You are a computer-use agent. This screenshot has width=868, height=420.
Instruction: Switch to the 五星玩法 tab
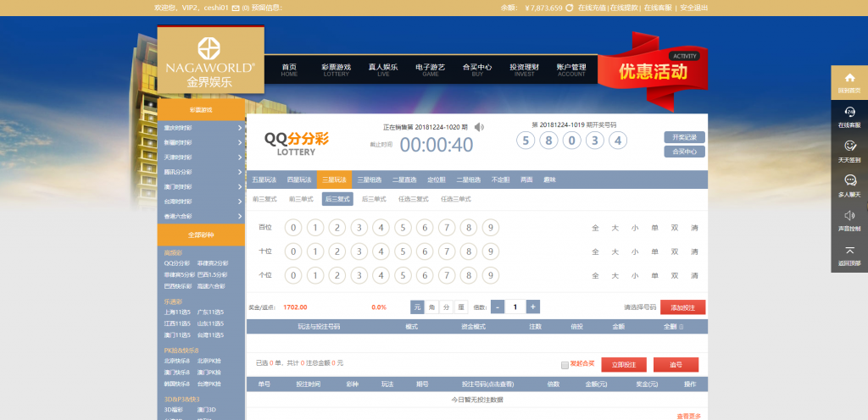pos(264,180)
